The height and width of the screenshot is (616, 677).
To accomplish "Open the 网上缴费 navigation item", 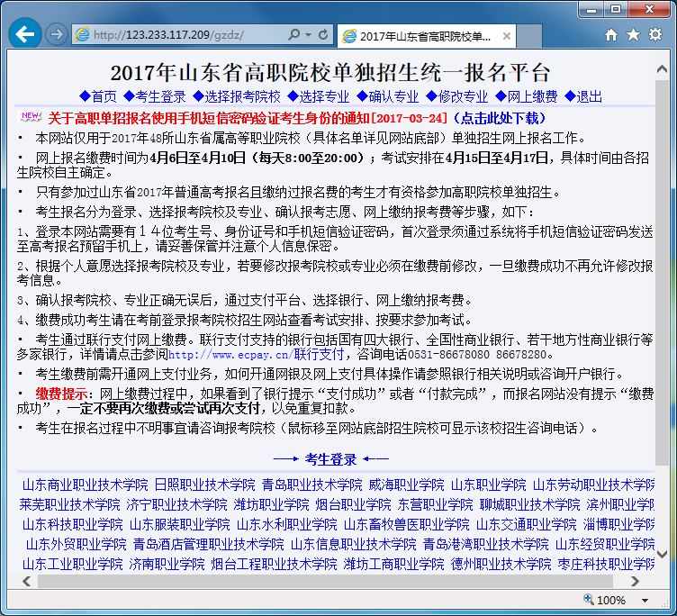I will point(526,96).
